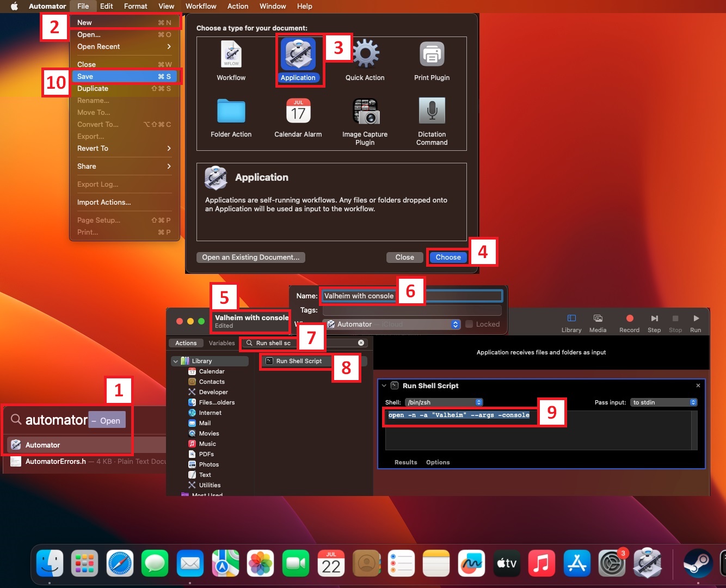Image resolution: width=726 pixels, height=588 pixels.
Task: Click Open an Existing Document button
Action: pyautogui.click(x=251, y=258)
